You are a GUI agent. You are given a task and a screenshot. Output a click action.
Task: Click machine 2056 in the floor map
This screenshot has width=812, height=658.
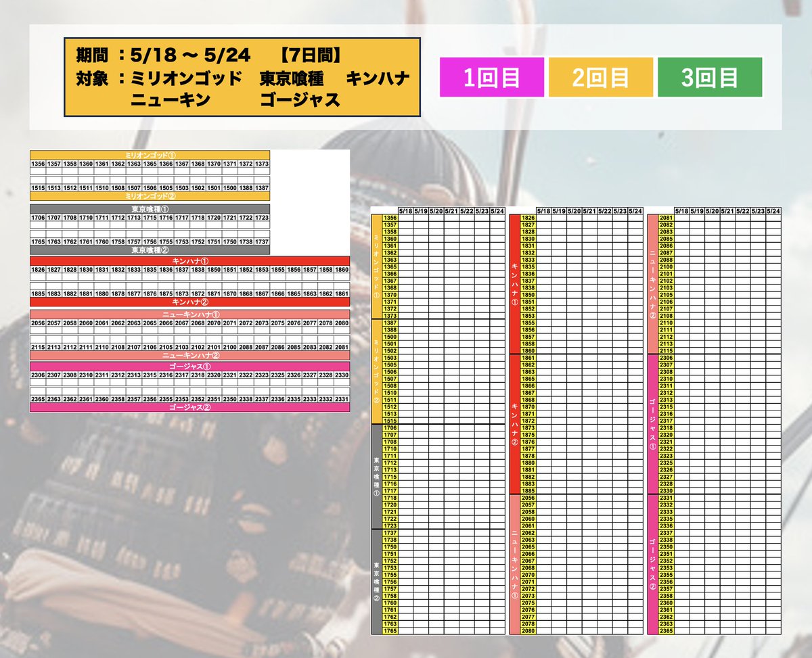(x=38, y=323)
